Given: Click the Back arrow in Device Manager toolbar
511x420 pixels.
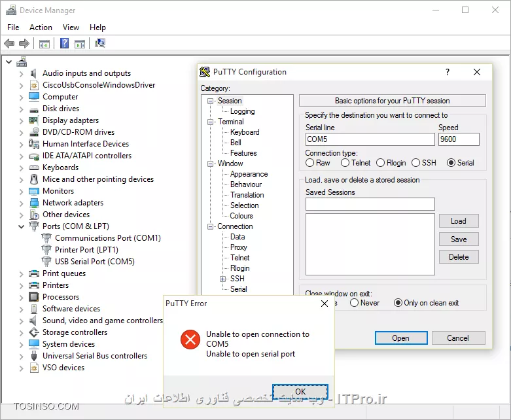Looking at the screenshot, I should tap(9, 44).
